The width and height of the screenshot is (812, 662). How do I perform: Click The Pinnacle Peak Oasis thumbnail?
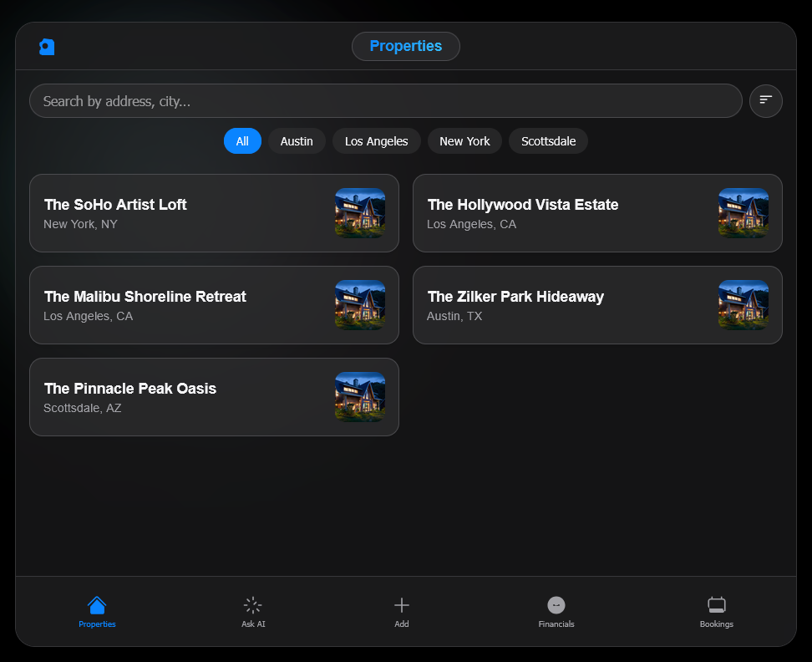(360, 397)
